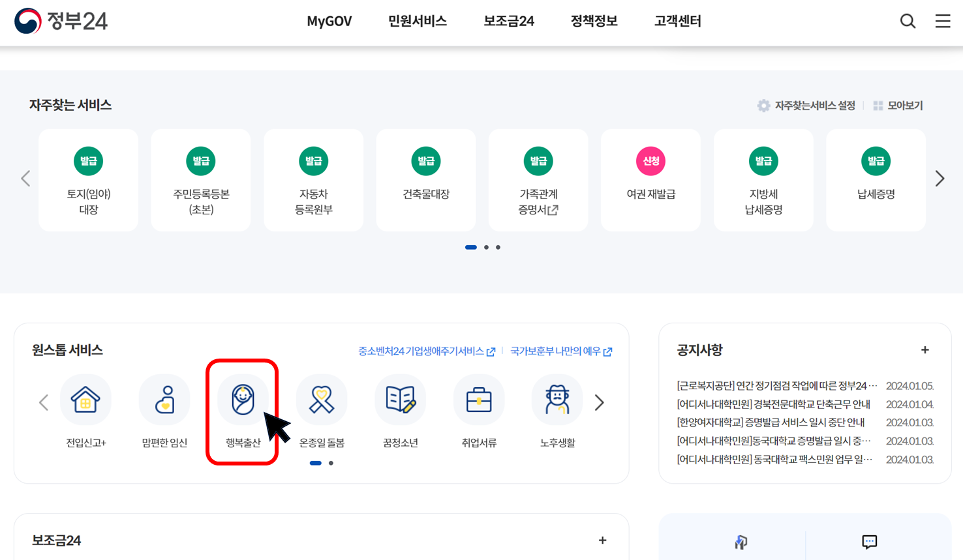
Task: Click 모아보기 text link
Action: 905,106
